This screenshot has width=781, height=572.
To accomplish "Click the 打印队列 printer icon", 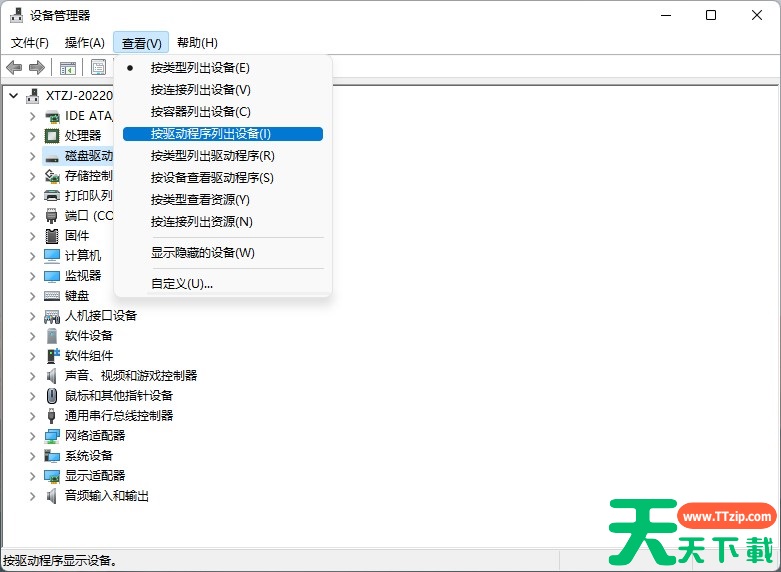I will coord(52,196).
